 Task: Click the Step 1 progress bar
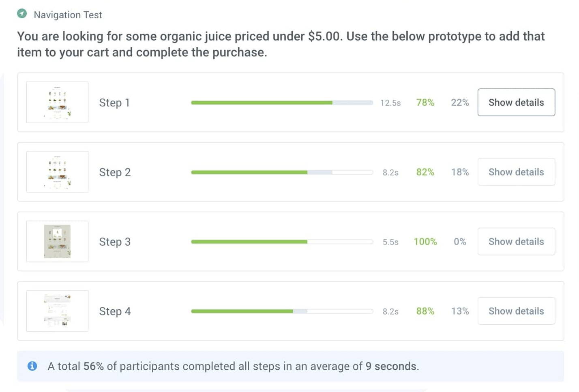[x=282, y=103]
